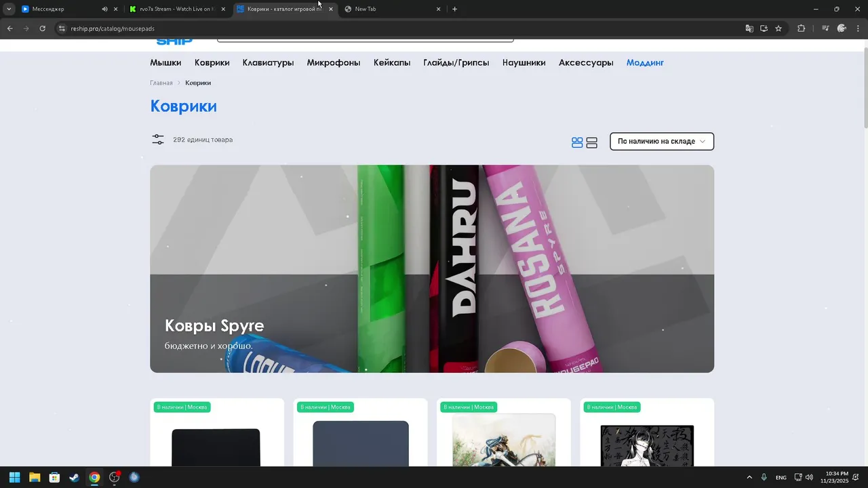Image resolution: width=868 pixels, height=488 pixels.
Task: Open Microsoft Store from taskbar
Action: [x=54, y=477]
